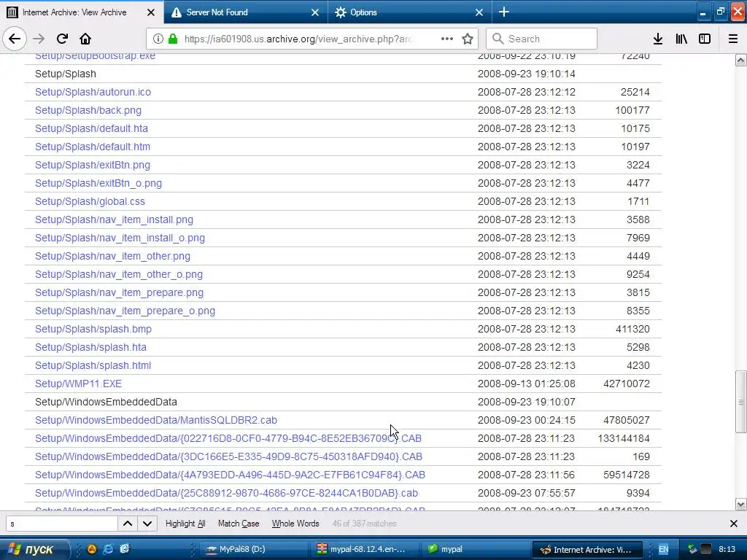
Task: Open MantisSQLDBR2.cab link
Action: pos(156,420)
